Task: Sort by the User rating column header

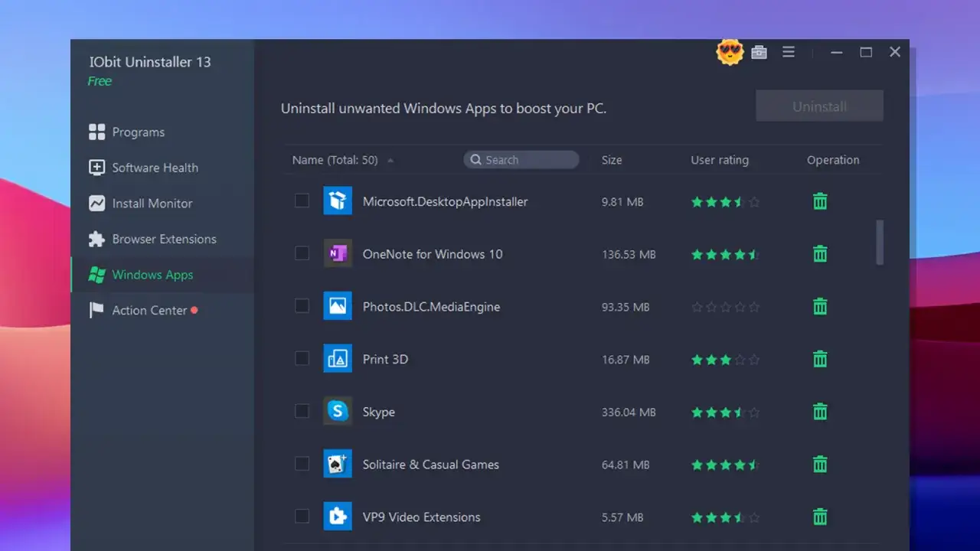Action: click(720, 160)
